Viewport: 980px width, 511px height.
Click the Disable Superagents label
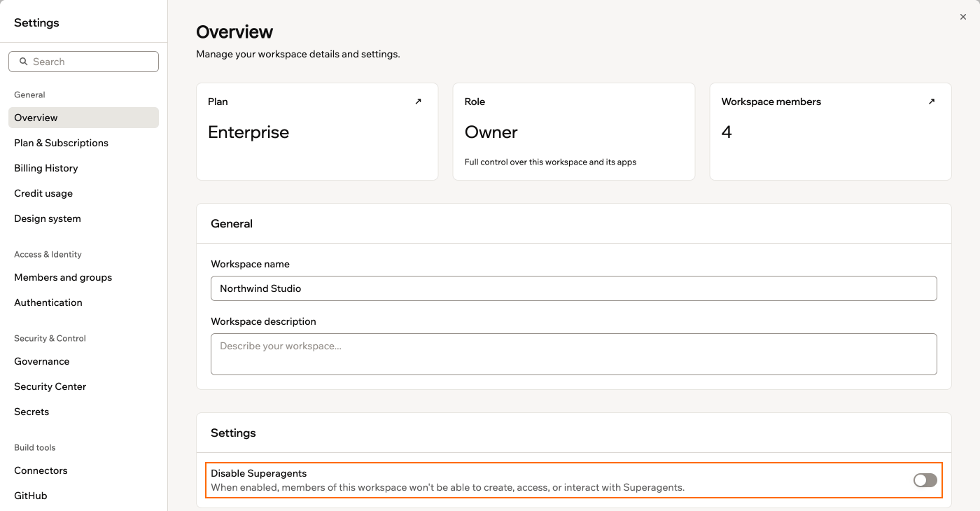point(258,474)
